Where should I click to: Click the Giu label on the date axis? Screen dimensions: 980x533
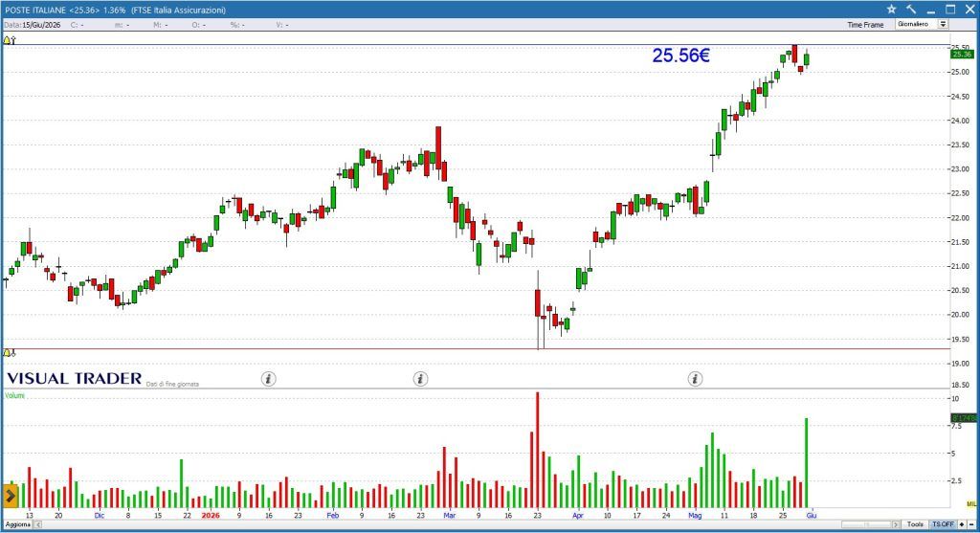pyautogui.click(x=812, y=516)
